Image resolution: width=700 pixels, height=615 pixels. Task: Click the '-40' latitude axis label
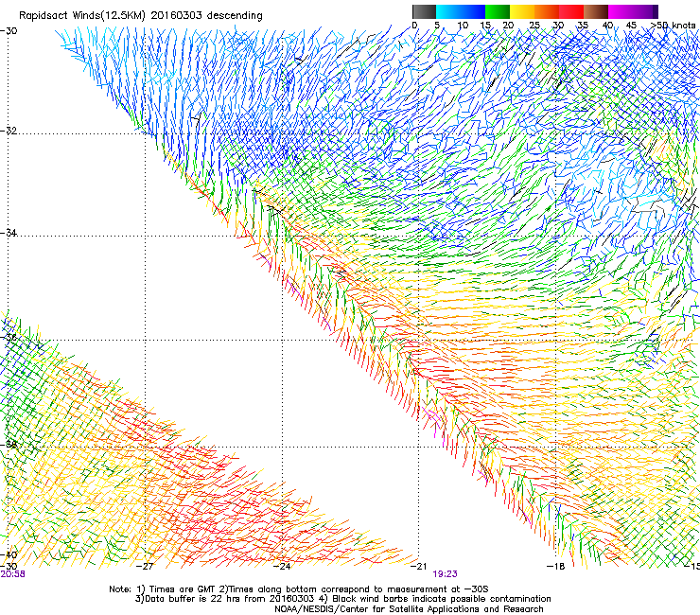coord(9,555)
